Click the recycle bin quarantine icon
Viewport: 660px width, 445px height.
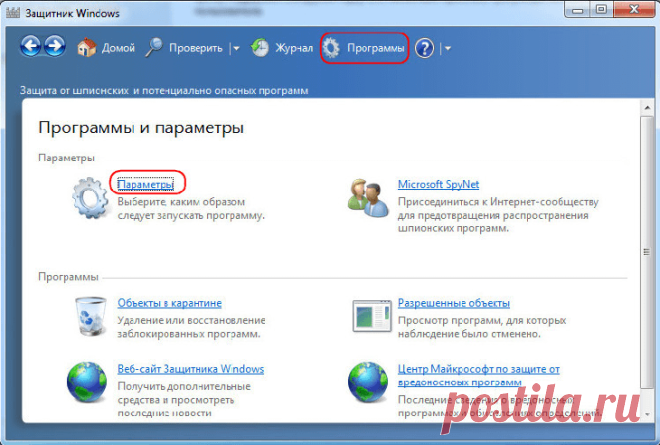point(90,316)
